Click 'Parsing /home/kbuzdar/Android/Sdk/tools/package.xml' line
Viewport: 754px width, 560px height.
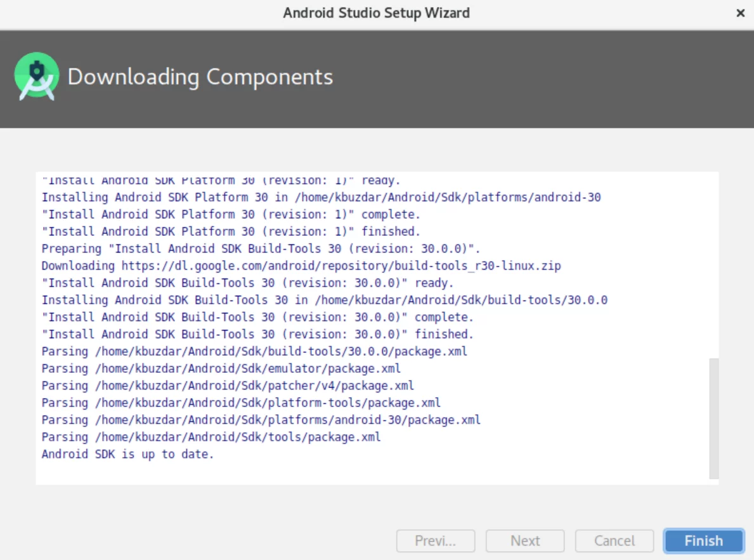point(211,437)
